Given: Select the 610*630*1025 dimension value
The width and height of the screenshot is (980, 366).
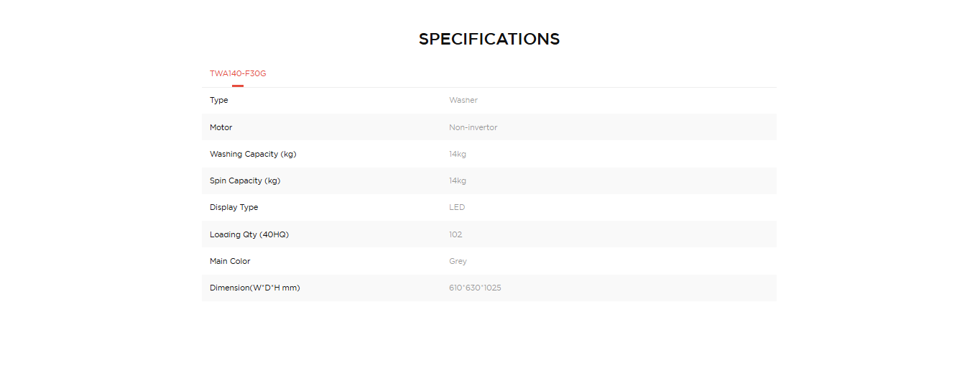Looking at the screenshot, I should (x=475, y=288).
